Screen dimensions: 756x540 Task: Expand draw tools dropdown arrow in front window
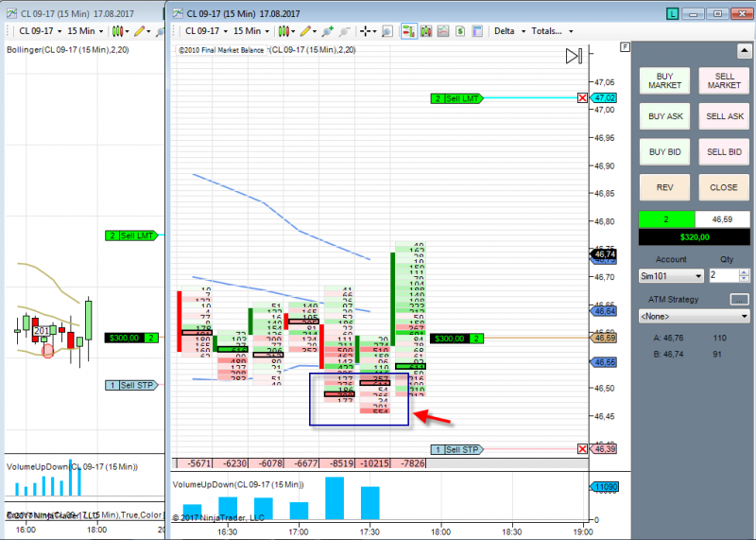click(315, 32)
